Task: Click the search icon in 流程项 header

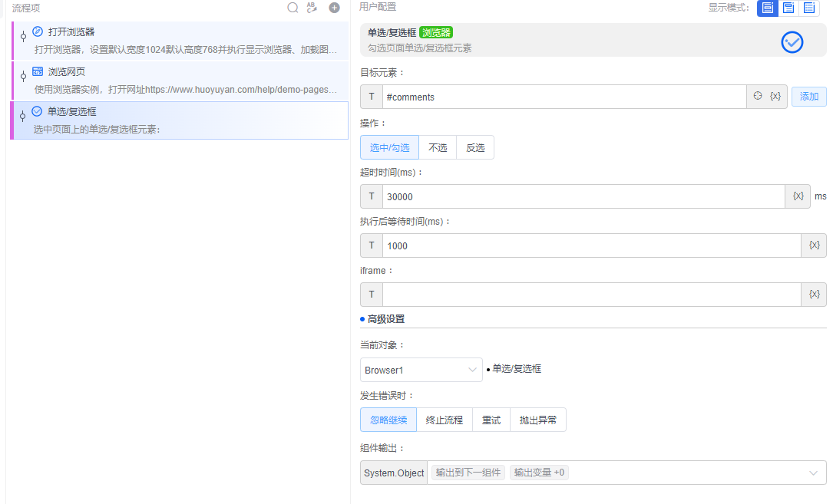Action: [x=293, y=8]
